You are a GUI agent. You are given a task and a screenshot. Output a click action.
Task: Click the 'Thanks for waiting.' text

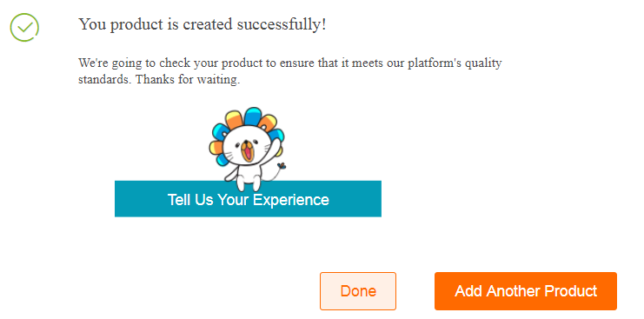point(188,79)
